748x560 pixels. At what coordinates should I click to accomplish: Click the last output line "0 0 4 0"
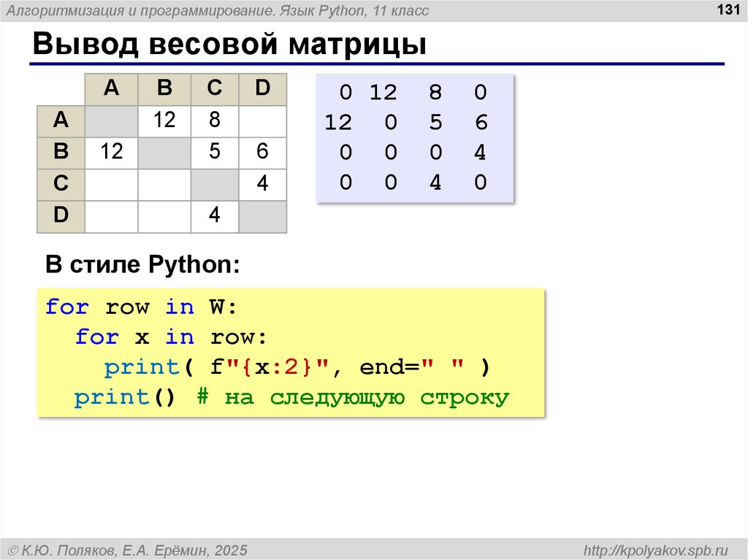(413, 182)
